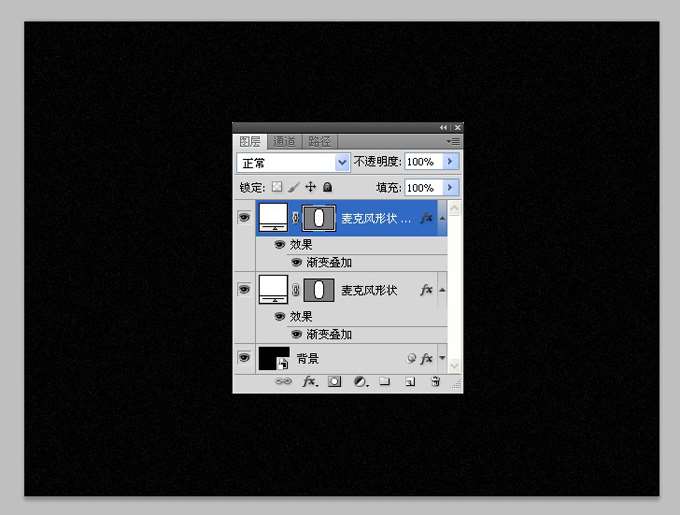The width and height of the screenshot is (680, 515).
Task: Expand effects of the 背景 layer
Action: click(442, 358)
